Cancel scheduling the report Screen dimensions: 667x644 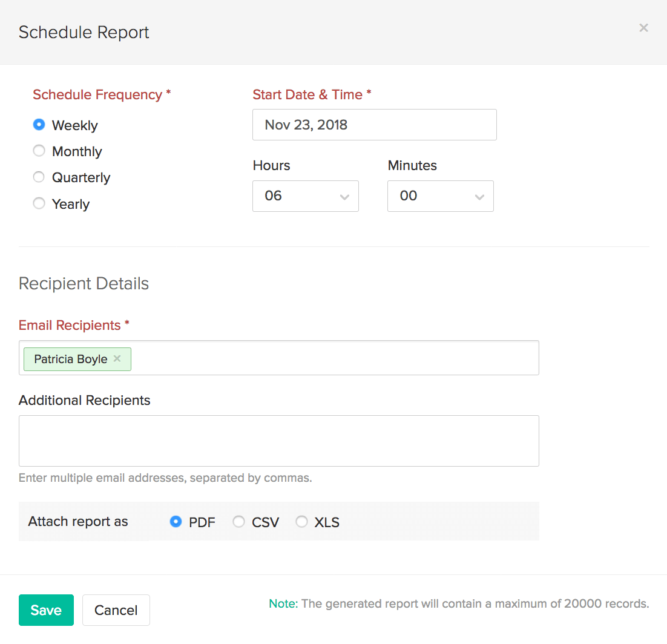click(116, 610)
